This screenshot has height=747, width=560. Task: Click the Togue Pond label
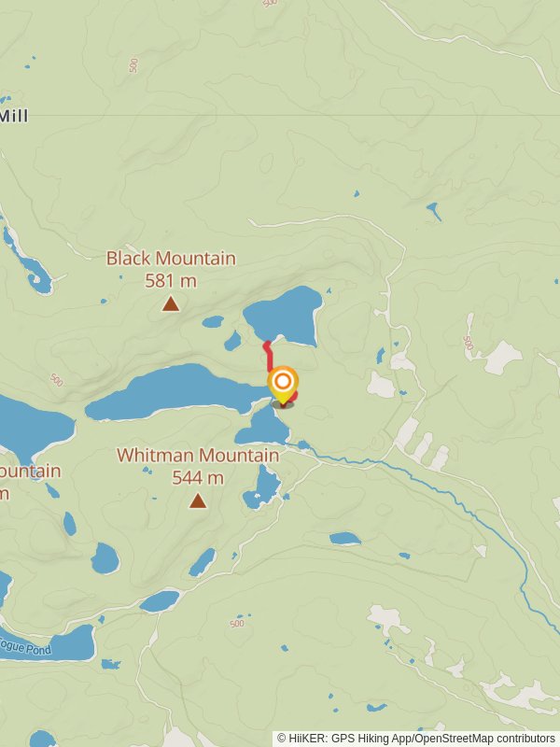(25, 646)
